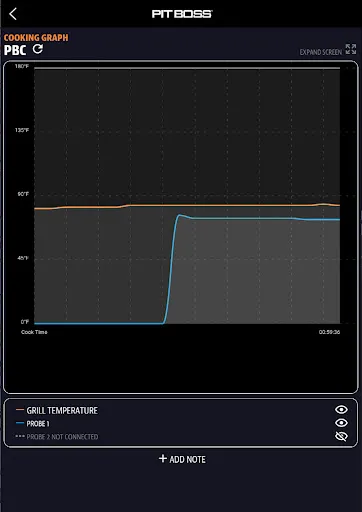Click the expand screen arrows icon
The image size is (362, 512).
351,49
